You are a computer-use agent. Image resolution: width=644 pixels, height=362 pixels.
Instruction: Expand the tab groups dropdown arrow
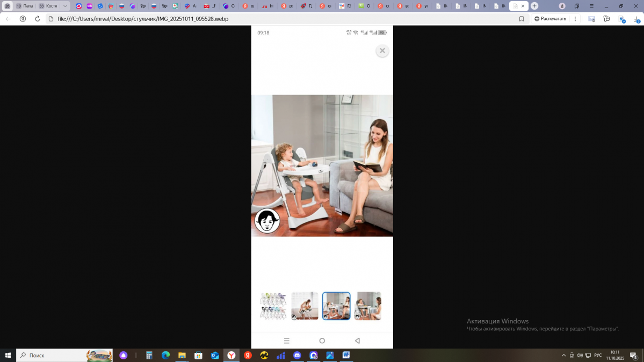tap(65, 6)
